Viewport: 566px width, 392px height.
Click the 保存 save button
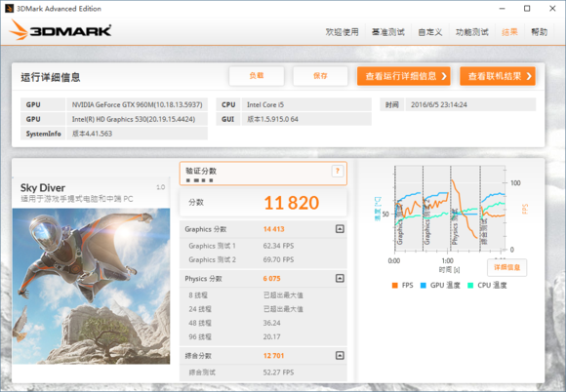tap(320, 76)
